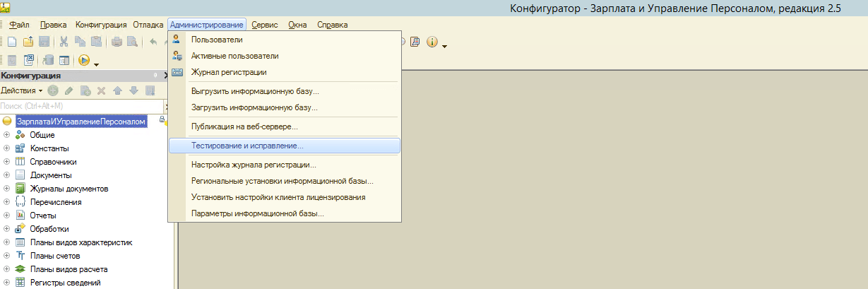Select the Регистры сведений tree item
The height and width of the screenshot is (289, 868).
(65, 283)
